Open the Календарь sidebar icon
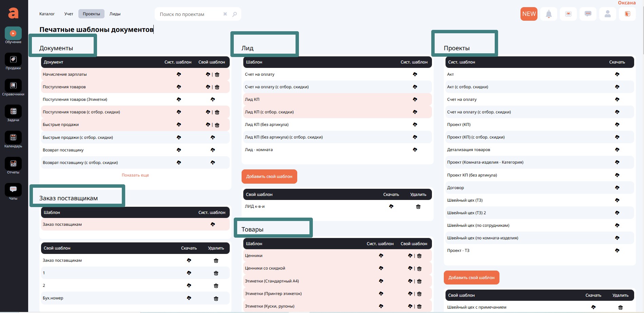 click(x=13, y=138)
